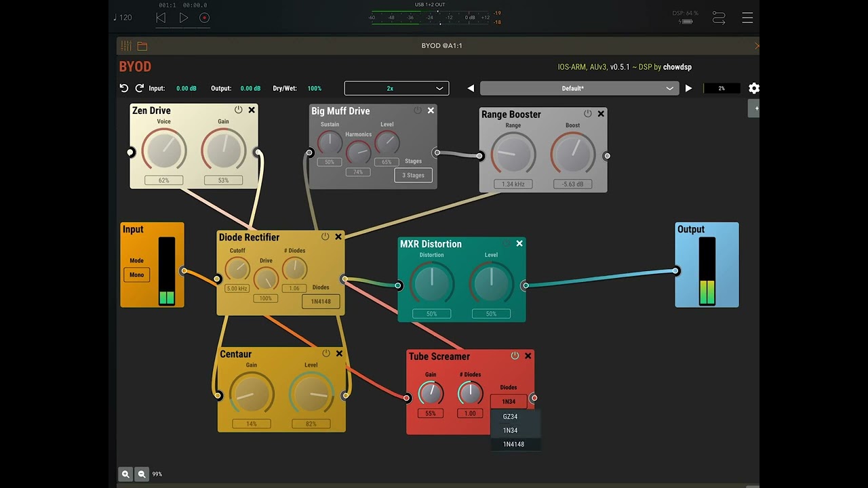868x488 pixels.
Task: Open Diode Rectifier 1N4148 diodes selector
Action: (321, 301)
